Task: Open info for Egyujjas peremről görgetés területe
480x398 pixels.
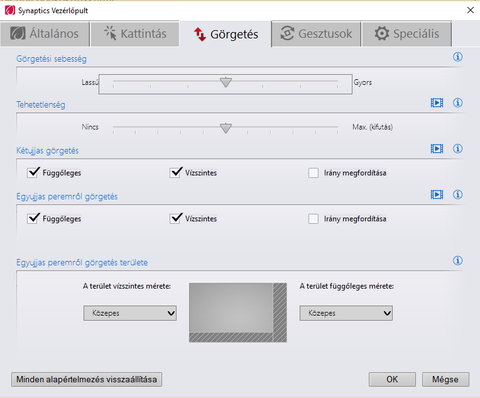Action: coord(458,260)
